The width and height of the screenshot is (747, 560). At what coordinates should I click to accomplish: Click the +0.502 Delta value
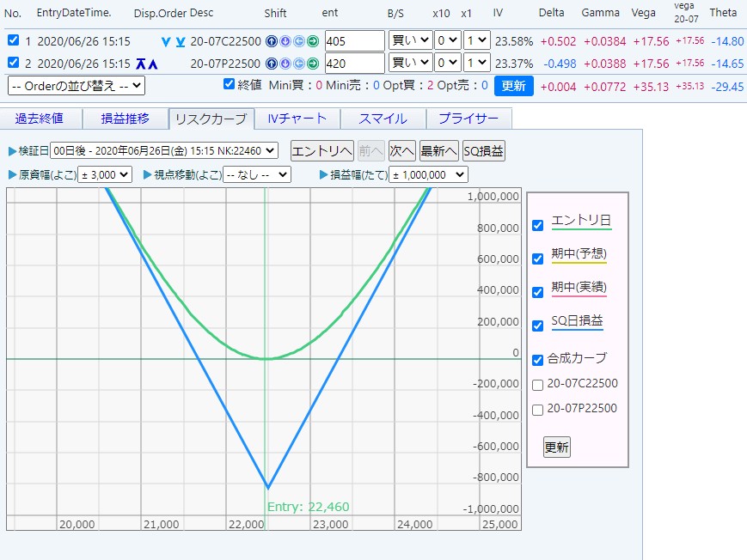(559, 41)
